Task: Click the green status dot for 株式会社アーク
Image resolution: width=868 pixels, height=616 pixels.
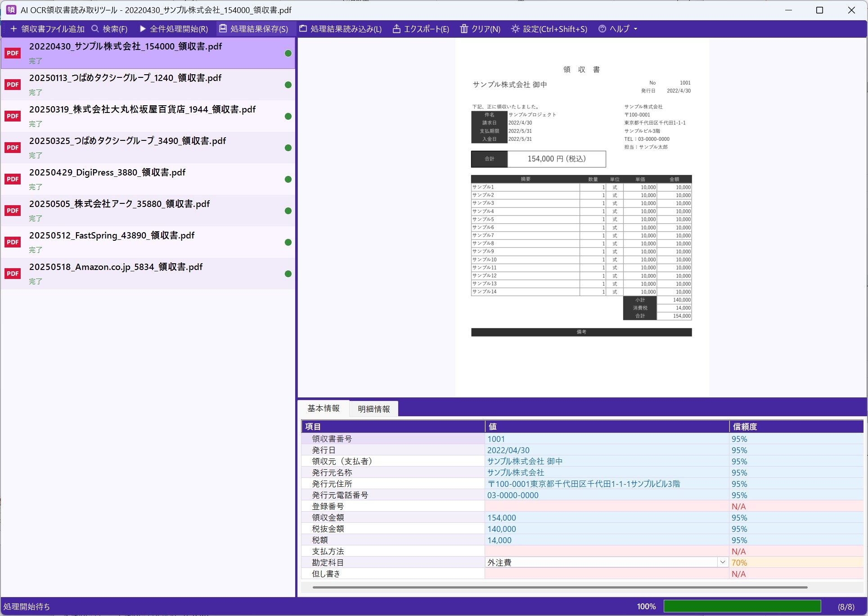Action: pyautogui.click(x=288, y=211)
